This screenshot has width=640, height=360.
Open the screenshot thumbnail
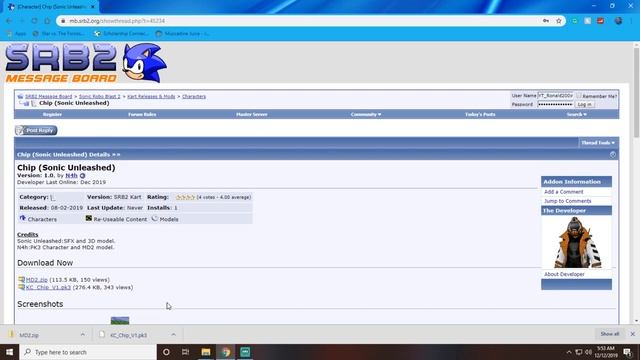120,320
